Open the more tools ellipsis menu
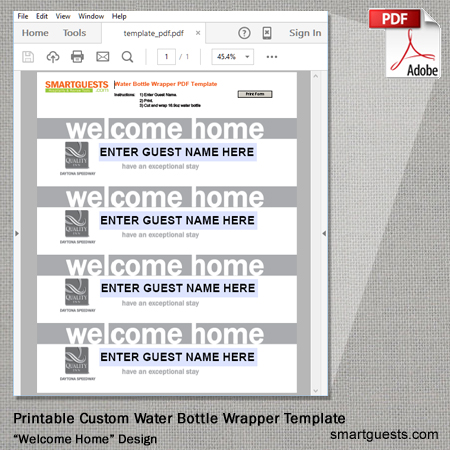The image size is (450, 450). point(272,57)
